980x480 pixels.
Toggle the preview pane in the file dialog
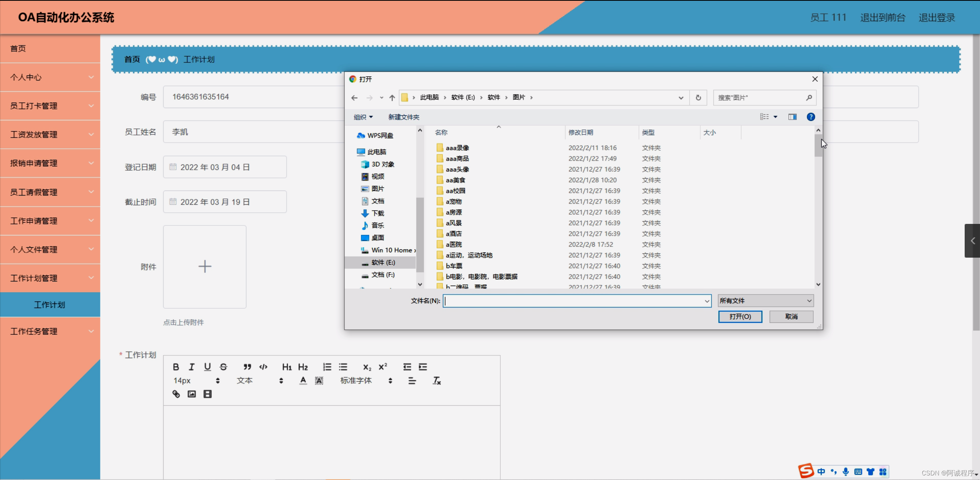[x=792, y=117]
